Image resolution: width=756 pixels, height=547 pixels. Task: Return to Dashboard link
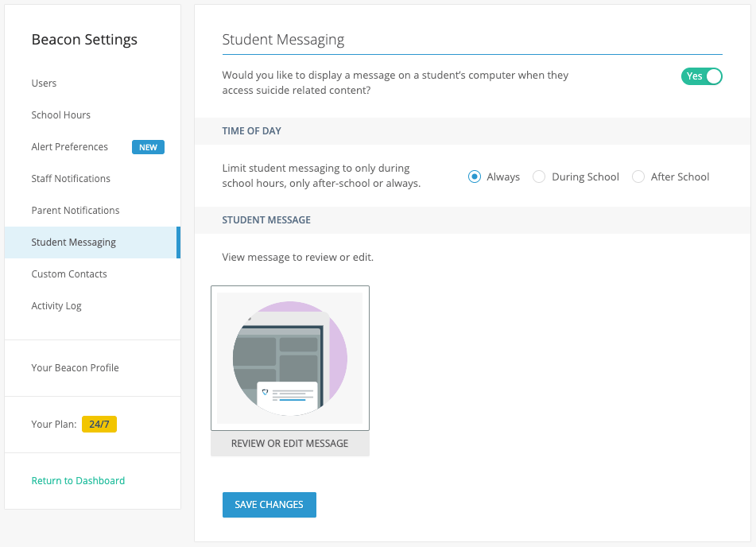[x=78, y=480]
